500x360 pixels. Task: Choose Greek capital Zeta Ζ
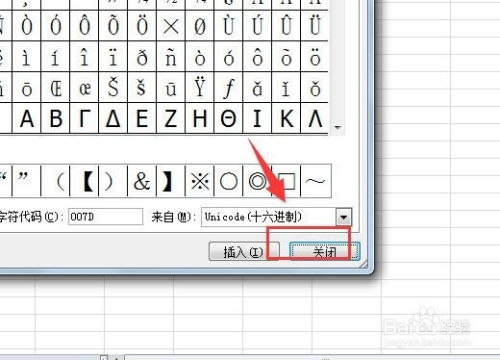pyautogui.click(x=171, y=118)
